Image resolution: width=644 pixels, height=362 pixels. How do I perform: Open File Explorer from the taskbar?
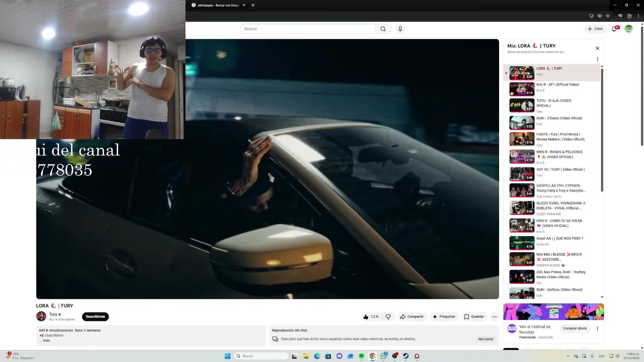(x=305, y=356)
